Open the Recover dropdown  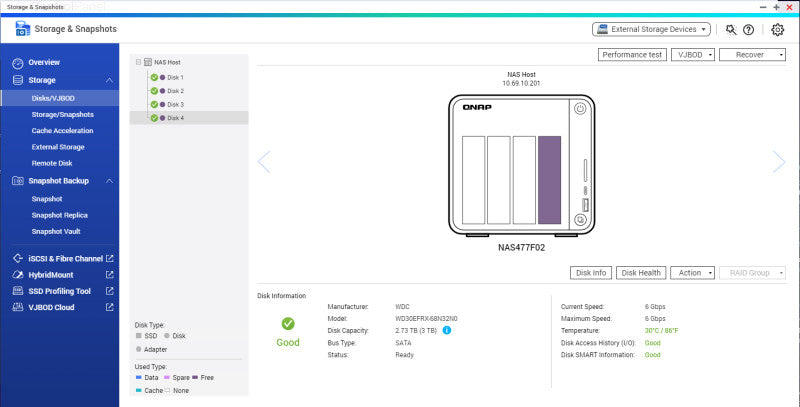pyautogui.click(x=752, y=55)
